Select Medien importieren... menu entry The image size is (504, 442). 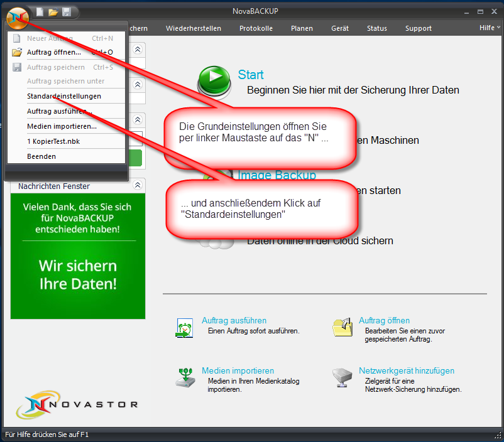(66, 126)
